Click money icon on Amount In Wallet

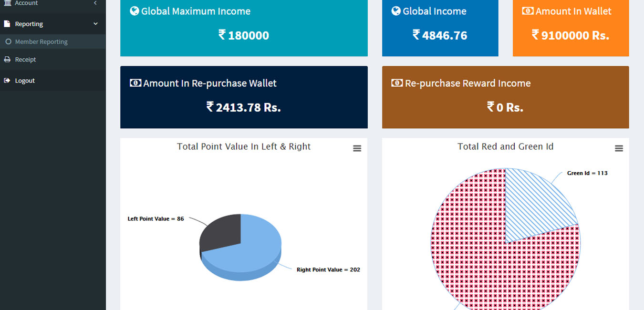coord(528,11)
